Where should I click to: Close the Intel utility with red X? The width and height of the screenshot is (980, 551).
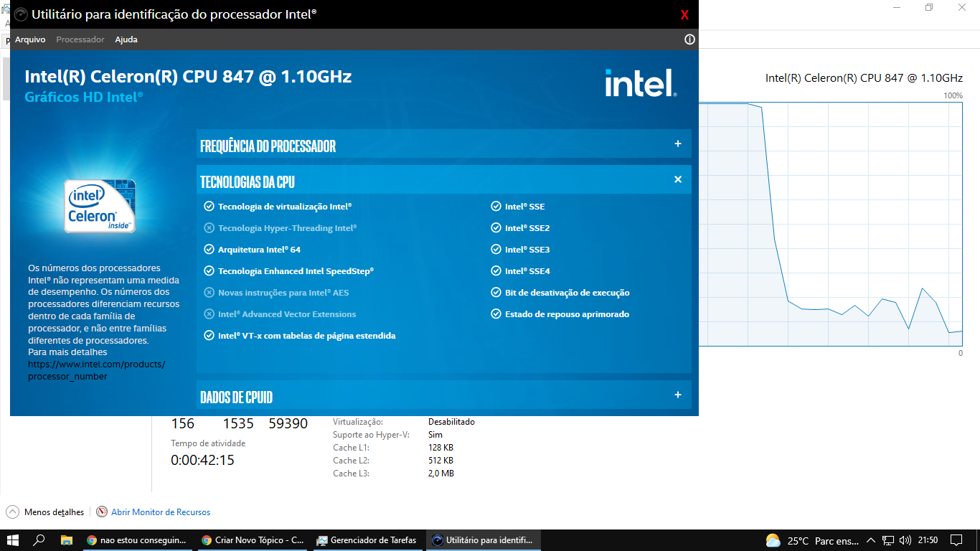point(684,15)
